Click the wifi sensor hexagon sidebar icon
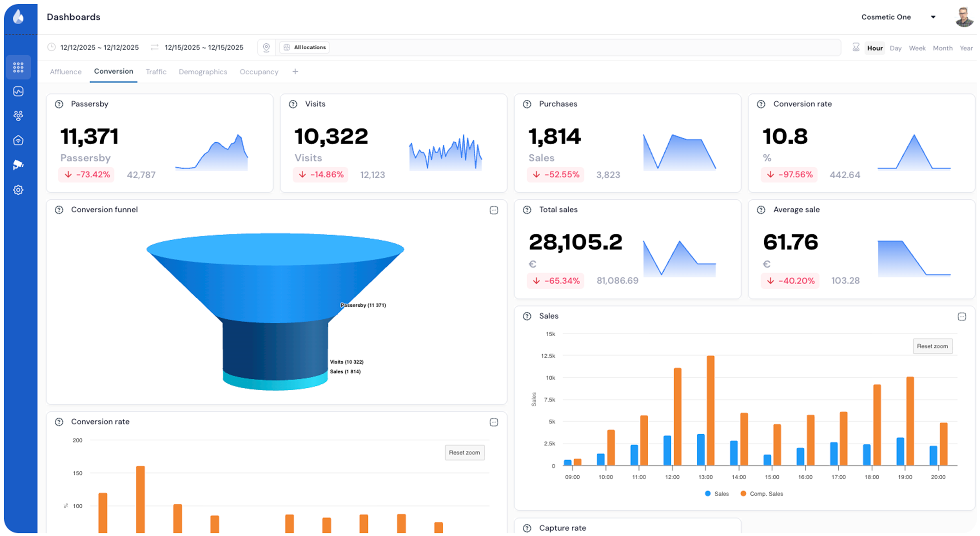The height and width of the screenshot is (536, 980). click(x=18, y=141)
